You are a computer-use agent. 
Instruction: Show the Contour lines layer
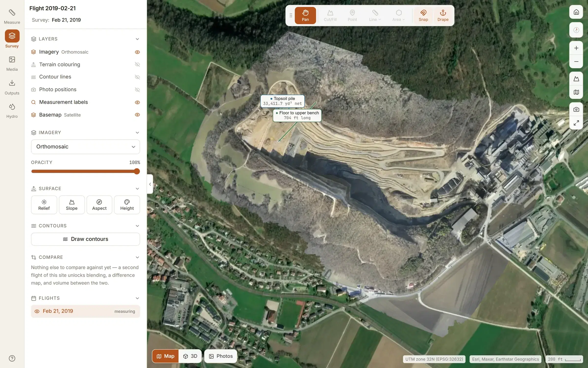coord(137,77)
